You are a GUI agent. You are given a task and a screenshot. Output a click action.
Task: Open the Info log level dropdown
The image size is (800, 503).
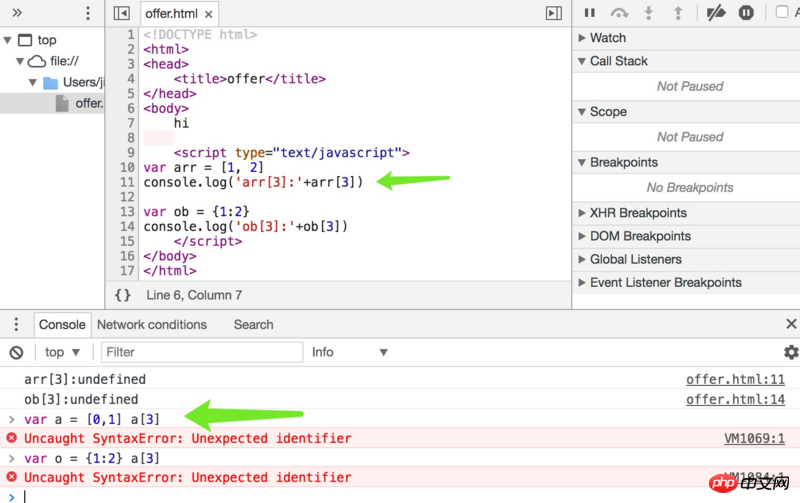pos(350,353)
